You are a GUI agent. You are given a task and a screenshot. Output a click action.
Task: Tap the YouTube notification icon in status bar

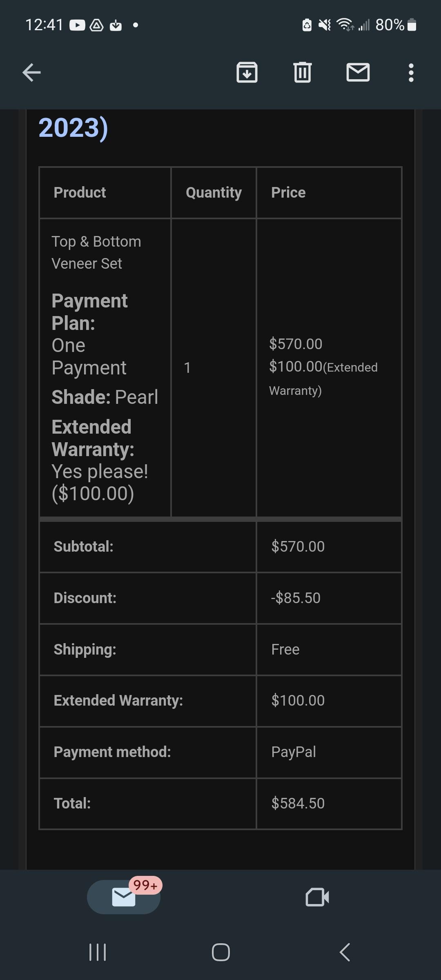tap(77, 25)
